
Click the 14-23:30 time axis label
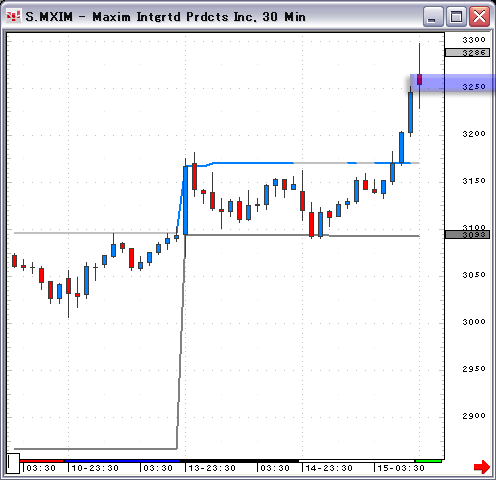tap(329, 468)
